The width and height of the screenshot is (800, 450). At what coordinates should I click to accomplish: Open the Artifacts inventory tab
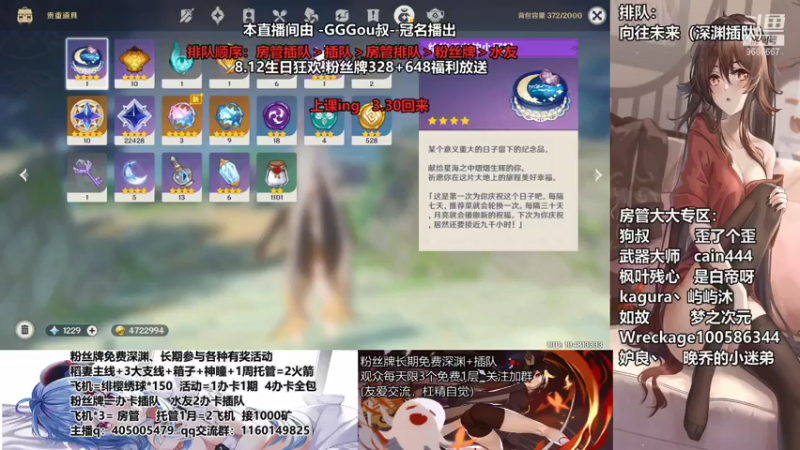[218, 15]
